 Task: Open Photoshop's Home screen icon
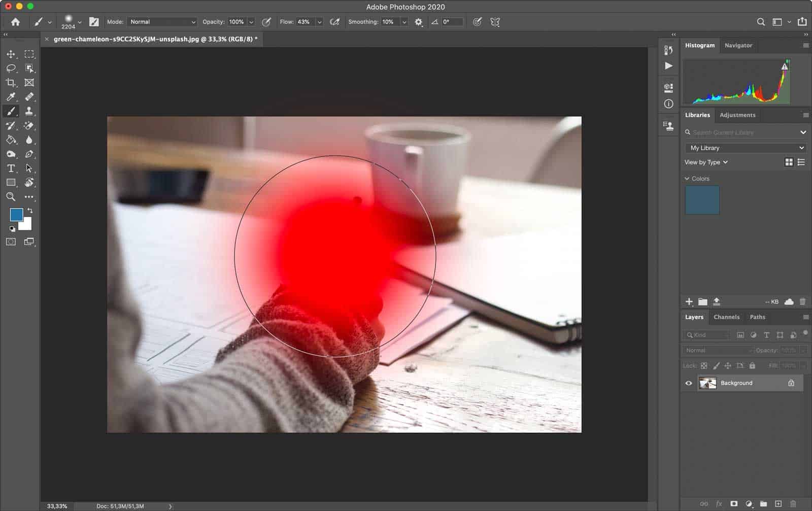coord(15,22)
